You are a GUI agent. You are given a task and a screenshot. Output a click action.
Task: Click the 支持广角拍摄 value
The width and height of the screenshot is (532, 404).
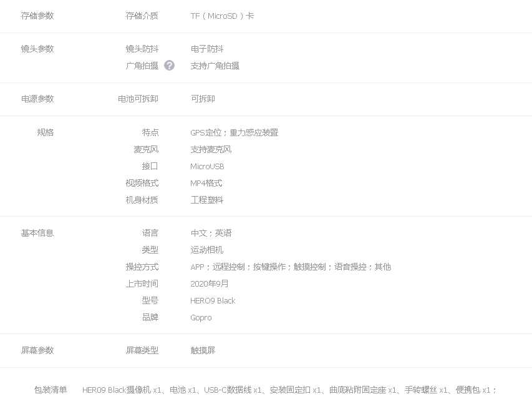215,66
